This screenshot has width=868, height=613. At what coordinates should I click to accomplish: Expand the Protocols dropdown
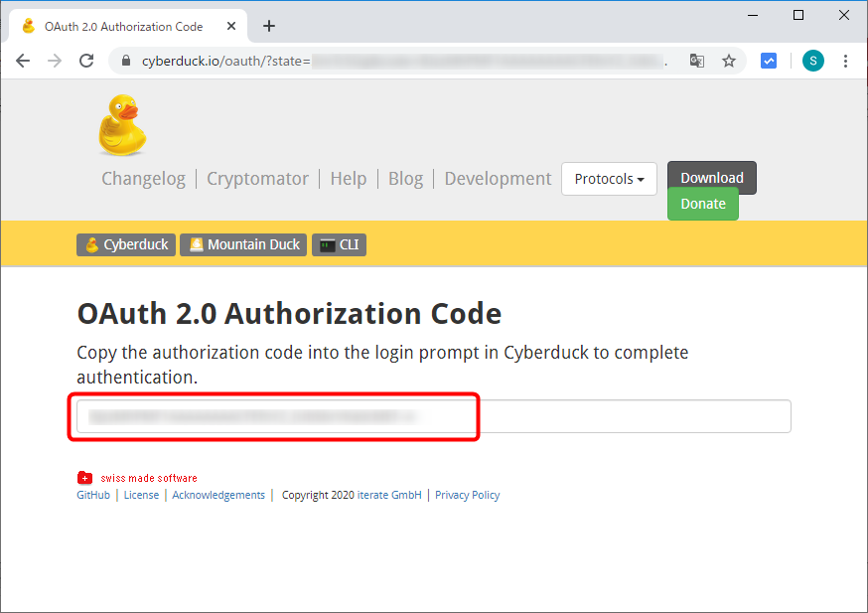(609, 179)
